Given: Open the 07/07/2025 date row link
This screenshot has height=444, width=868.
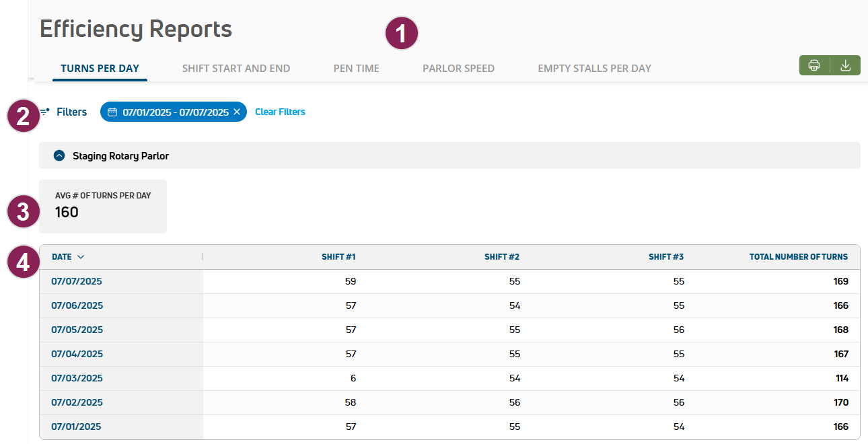Looking at the screenshot, I should (77, 281).
